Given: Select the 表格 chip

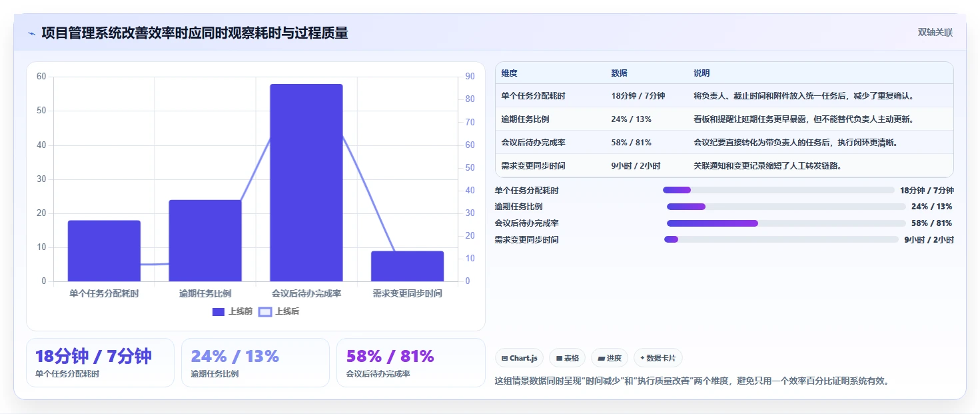Looking at the screenshot, I should [x=567, y=358].
